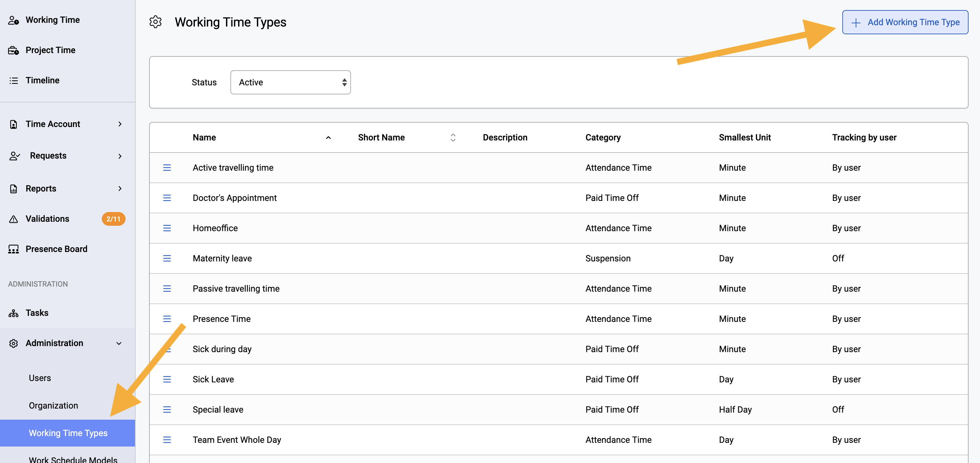Viewport: 980px width, 463px height.
Task: Click Off tracking value in Maternity leave row
Action: (838, 258)
